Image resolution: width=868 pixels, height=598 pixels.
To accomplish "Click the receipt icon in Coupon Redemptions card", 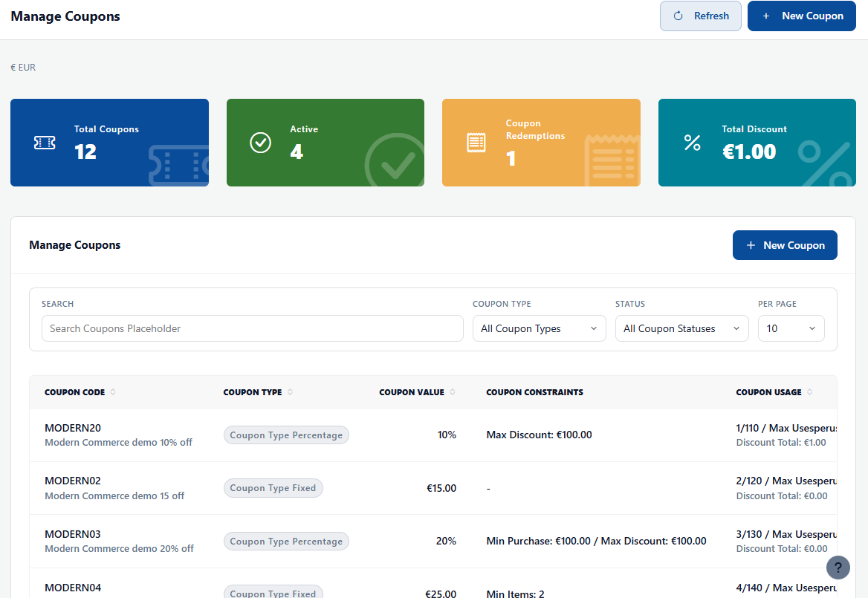I will click(476, 143).
